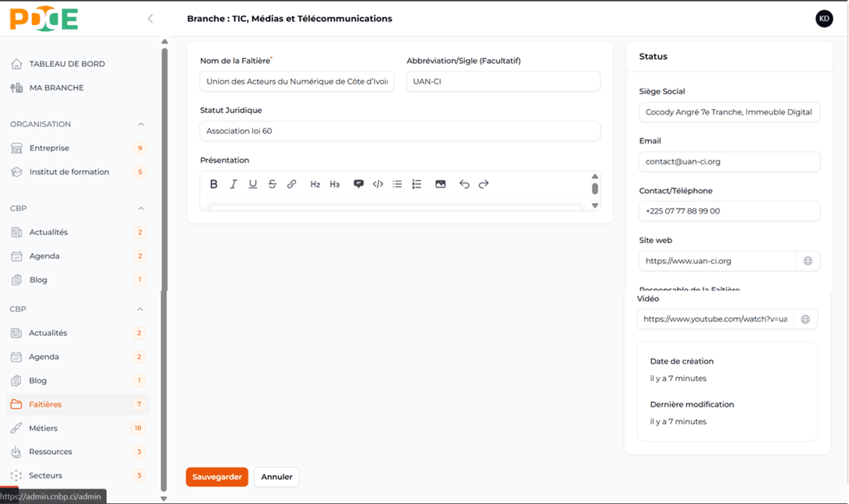
Task: Open Métiers in the sidebar
Action: [43, 428]
